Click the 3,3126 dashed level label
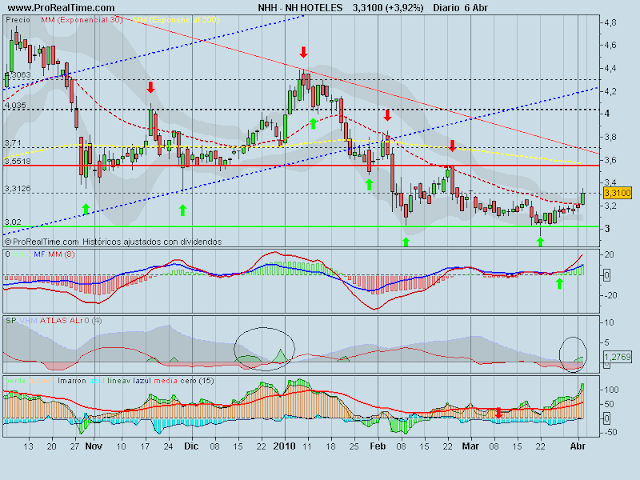Image resolution: width=640 pixels, height=480 pixels. coord(18,189)
